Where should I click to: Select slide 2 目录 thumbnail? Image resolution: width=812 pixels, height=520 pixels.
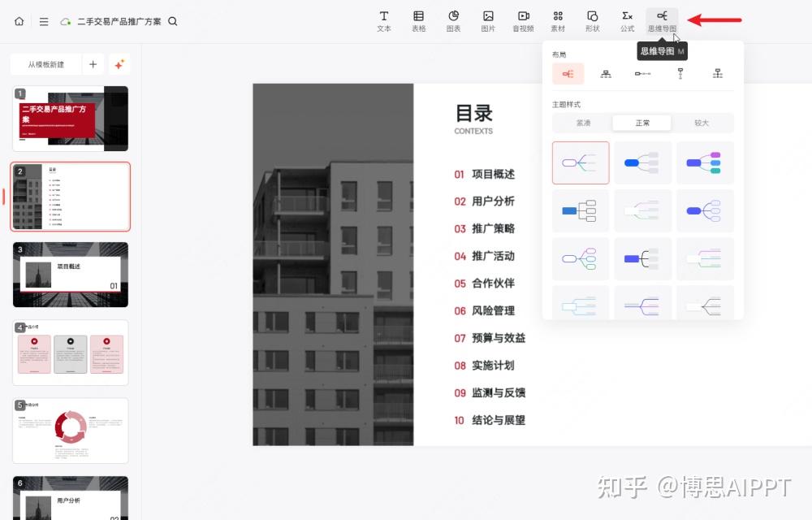pyautogui.click(x=71, y=197)
